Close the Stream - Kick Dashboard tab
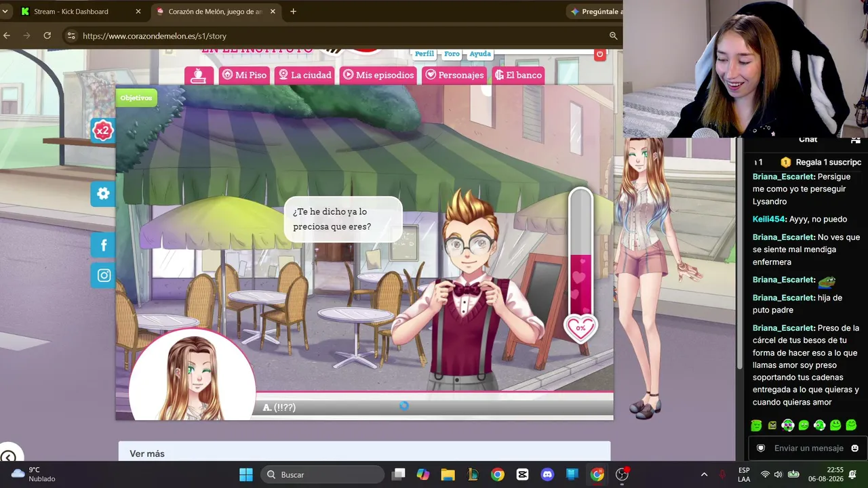868x488 pixels. pos(138,12)
